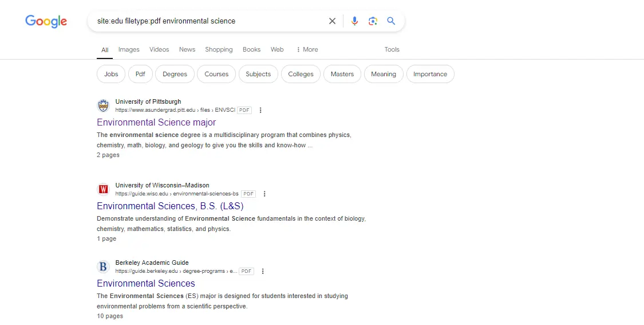
Task: Expand the More search categories menu
Action: (307, 49)
